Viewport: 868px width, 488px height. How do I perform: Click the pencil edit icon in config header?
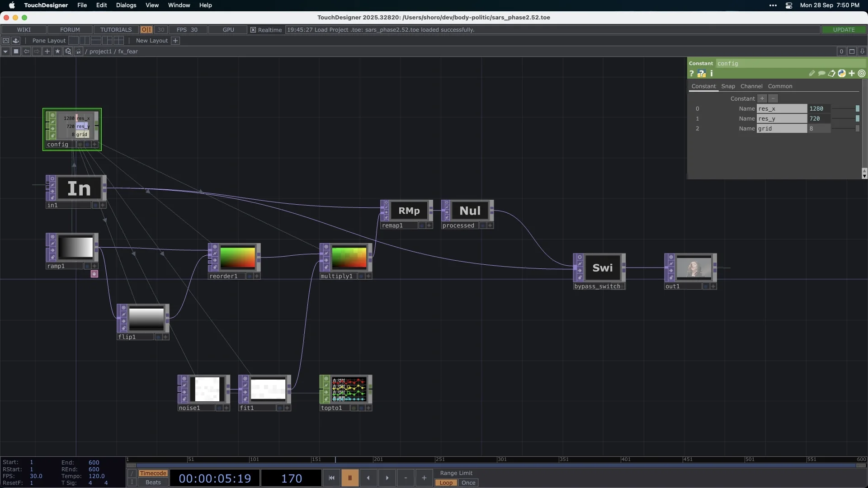[x=812, y=73]
